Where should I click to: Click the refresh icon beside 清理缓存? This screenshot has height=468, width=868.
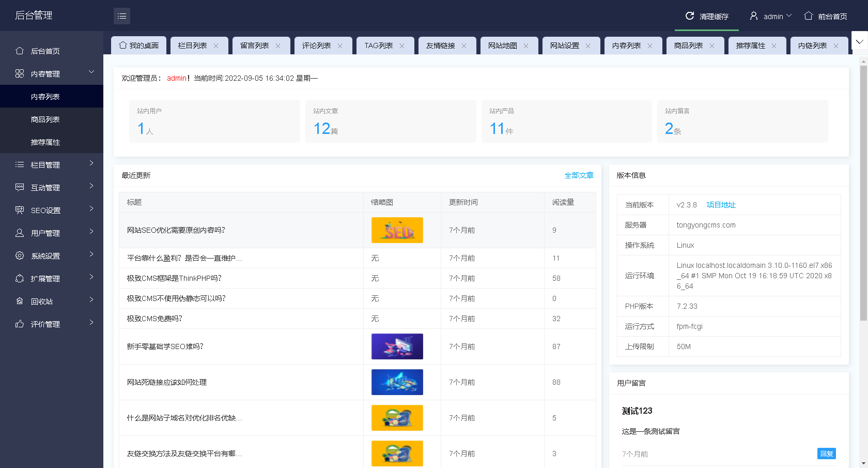click(690, 16)
